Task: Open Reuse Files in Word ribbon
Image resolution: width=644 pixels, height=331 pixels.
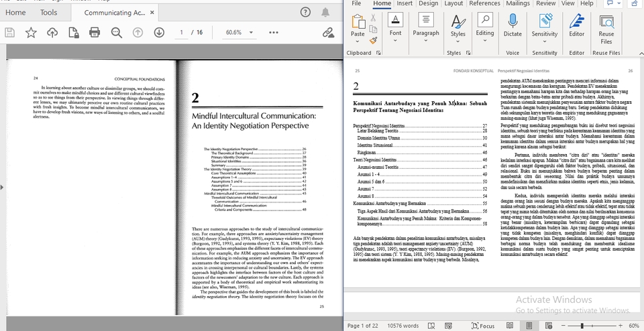Action: [606, 29]
